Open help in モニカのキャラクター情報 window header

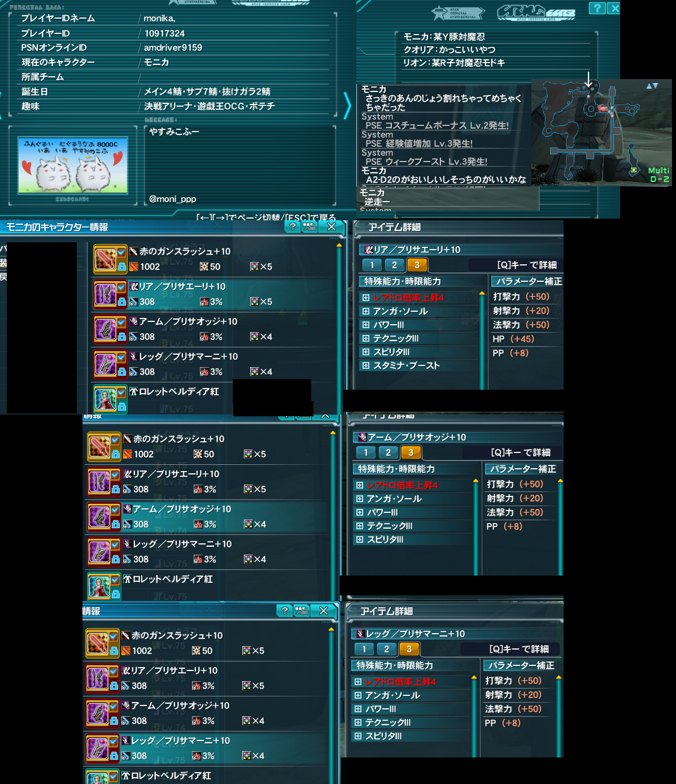[x=293, y=227]
